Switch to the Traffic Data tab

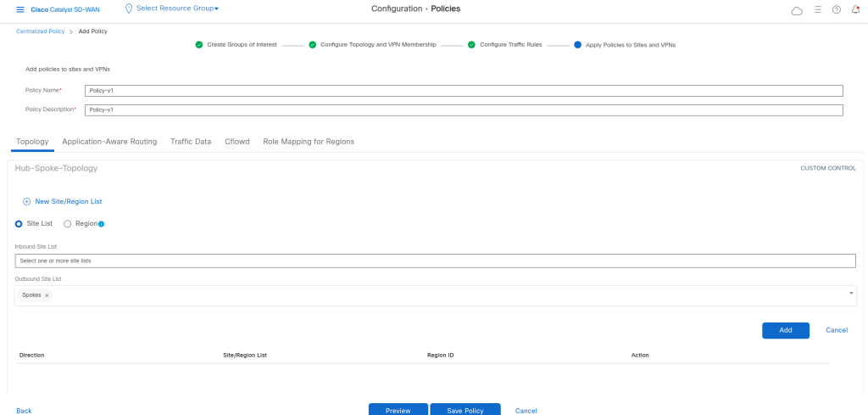(191, 142)
